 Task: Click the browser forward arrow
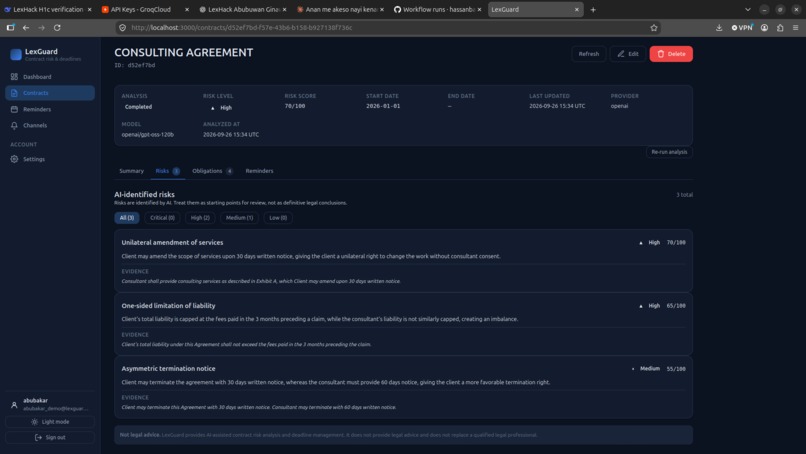click(x=42, y=28)
